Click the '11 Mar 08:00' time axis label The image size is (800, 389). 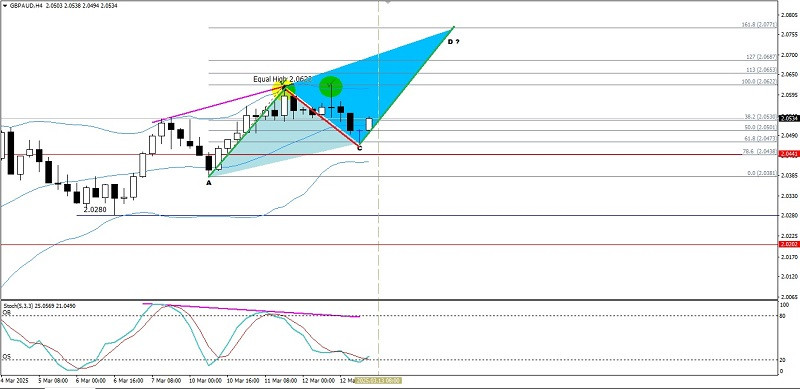pyautogui.click(x=281, y=380)
